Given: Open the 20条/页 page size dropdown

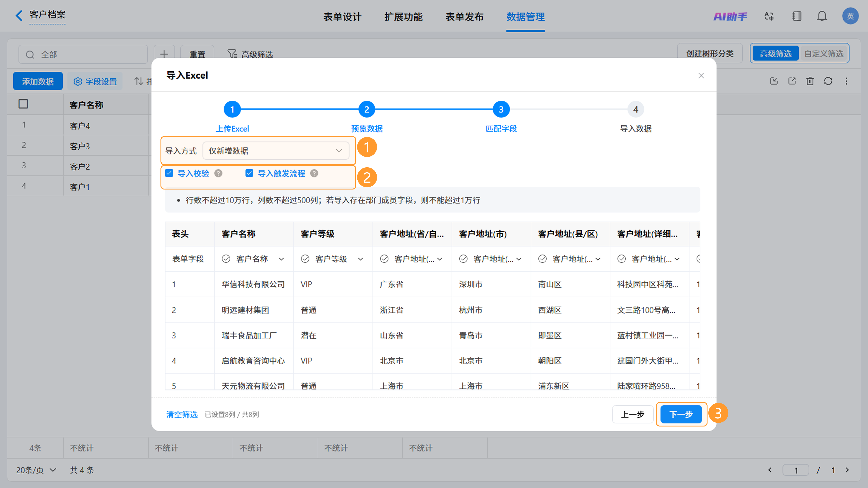Looking at the screenshot, I should [36, 470].
